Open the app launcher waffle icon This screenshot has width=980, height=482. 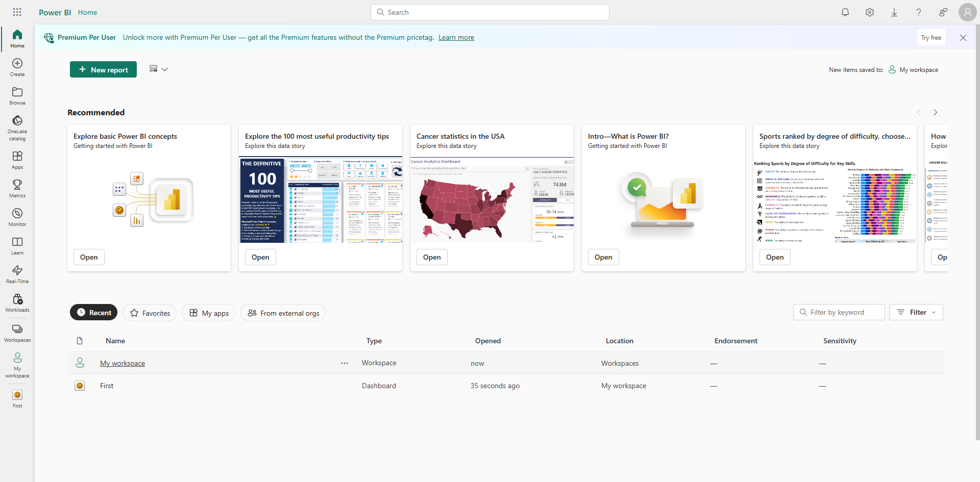tap(17, 12)
